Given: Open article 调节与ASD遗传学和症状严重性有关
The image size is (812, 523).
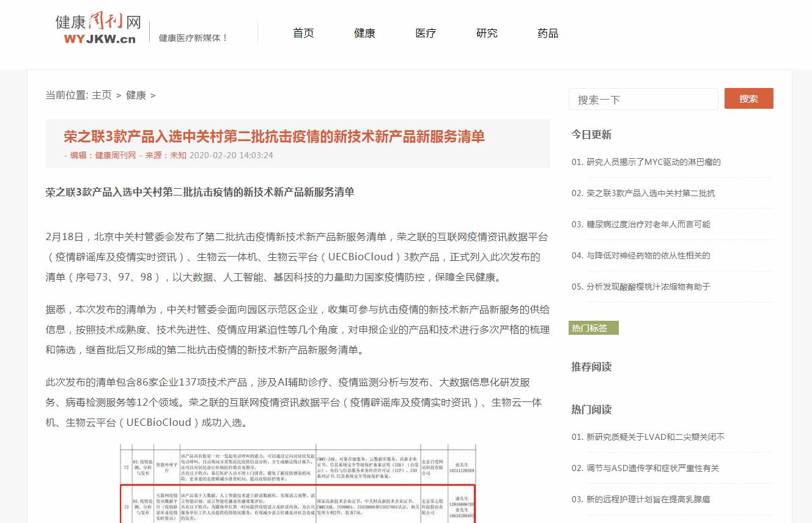Looking at the screenshot, I should point(652,468).
